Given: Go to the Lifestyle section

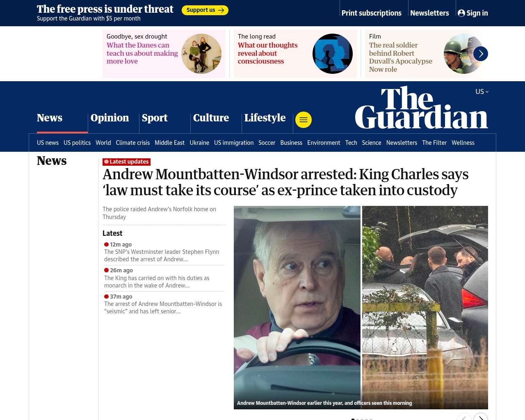Looking at the screenshot, I should pyautogui.click(x=265, y=118).
